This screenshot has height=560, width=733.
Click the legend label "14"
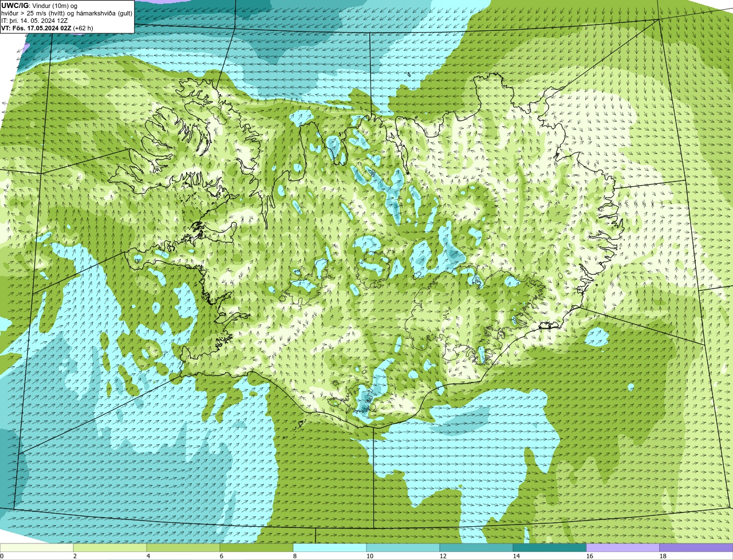pyautogui.click(x=517, y=556)
